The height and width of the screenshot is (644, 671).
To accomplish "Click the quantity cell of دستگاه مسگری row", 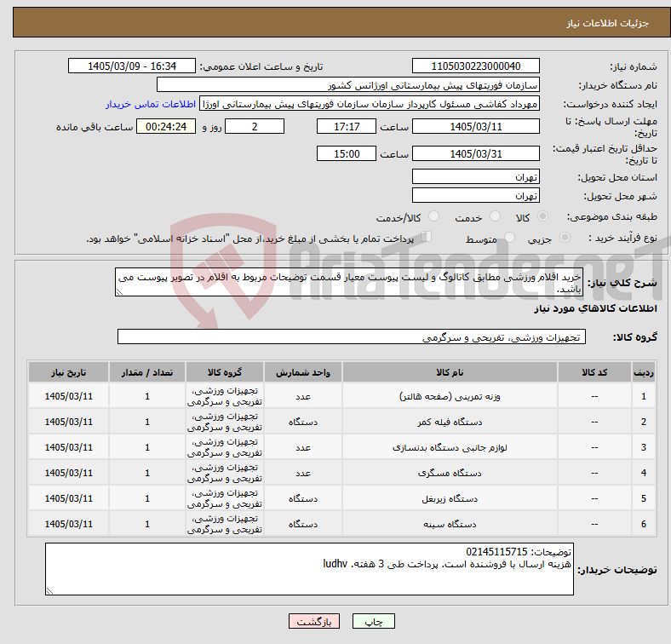I will point(147,473).
